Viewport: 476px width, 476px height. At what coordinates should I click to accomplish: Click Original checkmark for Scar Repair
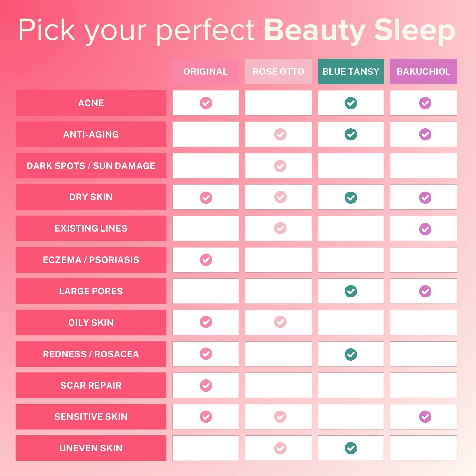pyautogui.click(x=206, y=385)
